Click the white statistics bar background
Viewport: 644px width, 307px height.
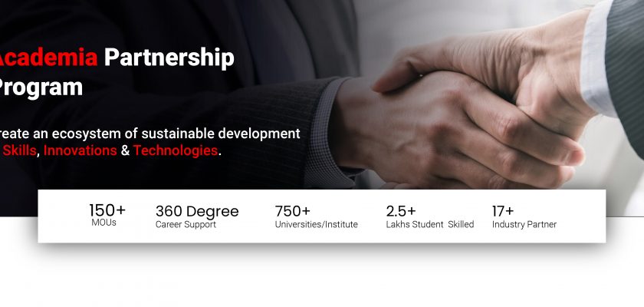[x=322, y=216]
